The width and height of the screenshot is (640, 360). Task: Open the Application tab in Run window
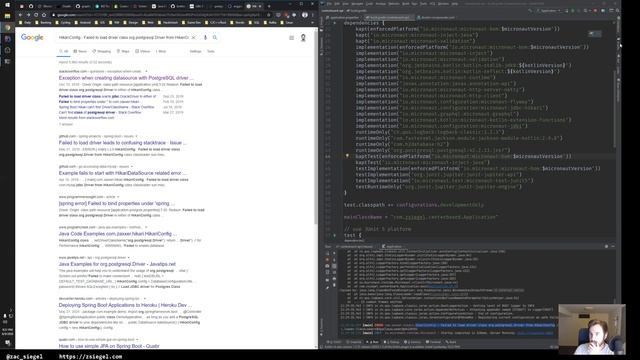point(392,246)
